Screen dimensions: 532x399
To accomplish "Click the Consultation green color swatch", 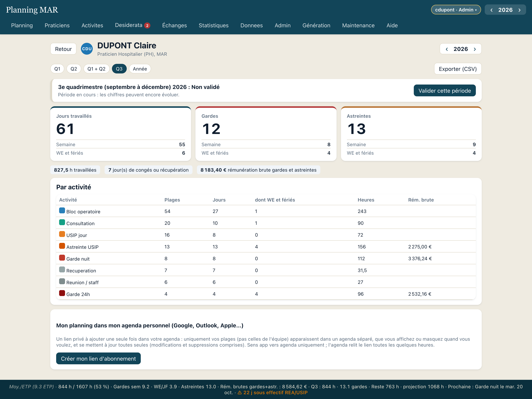I will 62,222.
